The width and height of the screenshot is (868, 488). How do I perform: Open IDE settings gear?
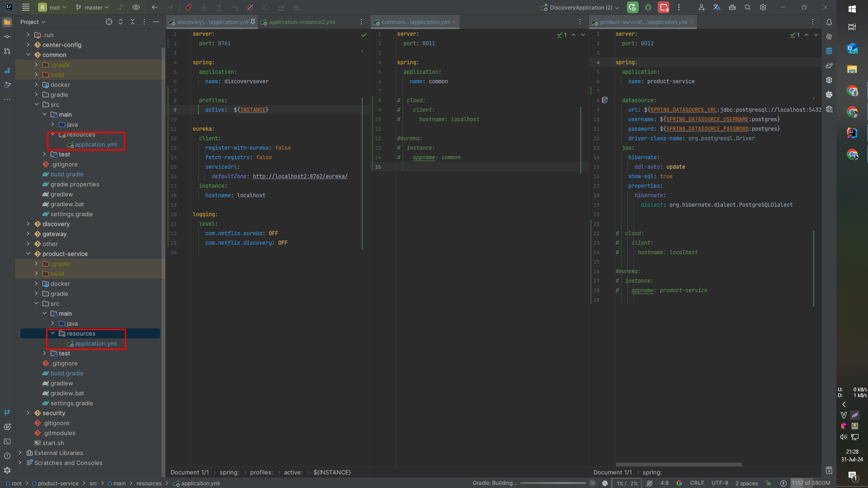[763, 7]
